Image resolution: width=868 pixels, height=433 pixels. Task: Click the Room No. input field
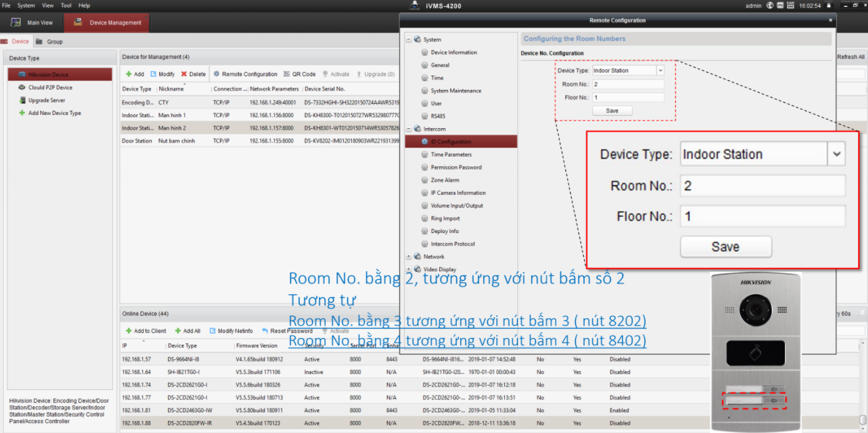click(627, 84)
